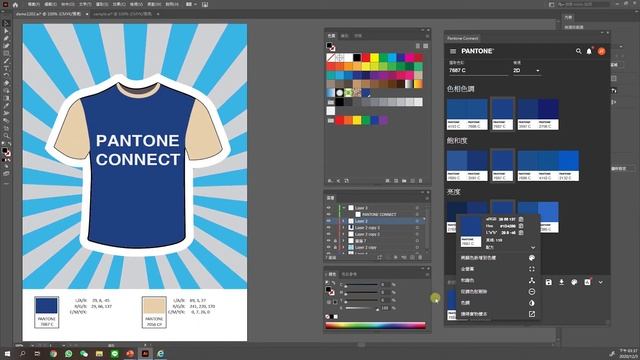Click the K slider in Color panel
The width and height of the screenshot is (640, 360).
coord(362,308)
